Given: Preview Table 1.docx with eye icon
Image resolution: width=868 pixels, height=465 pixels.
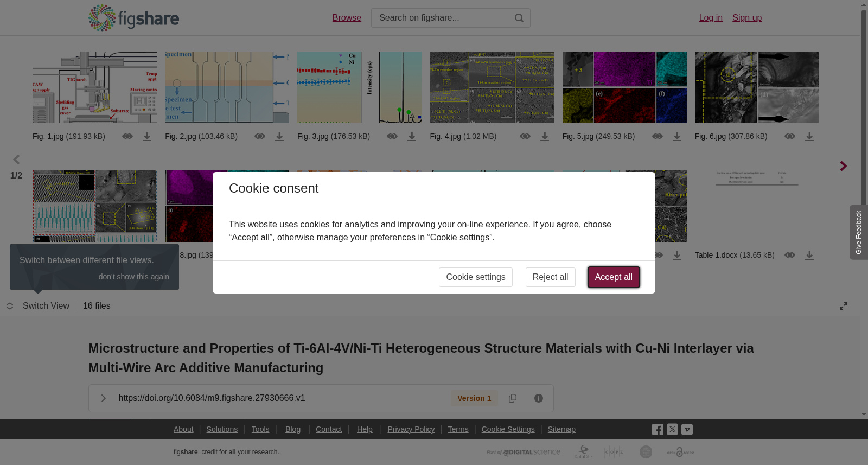Looking at the screenshot, I should (x=790, y=256).
